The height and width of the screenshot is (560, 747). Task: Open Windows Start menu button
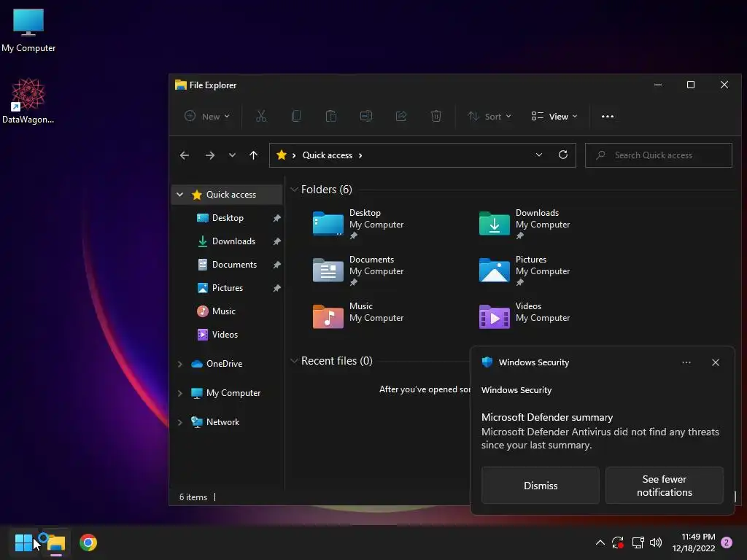[x=23, y=542]
